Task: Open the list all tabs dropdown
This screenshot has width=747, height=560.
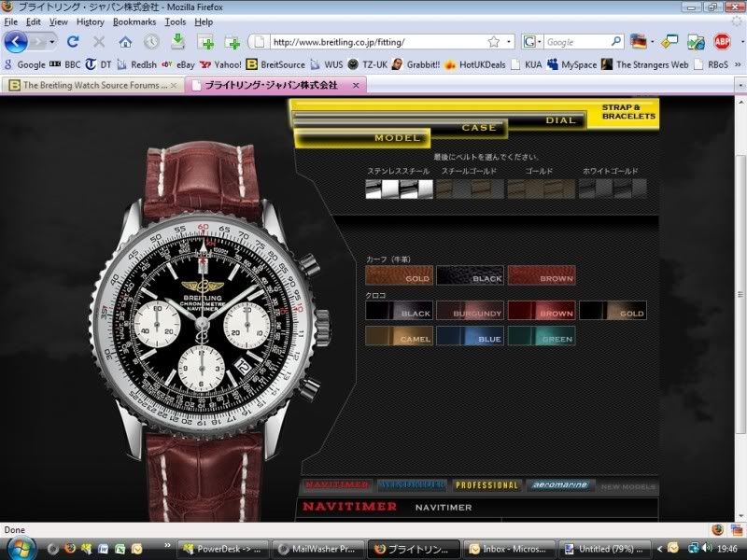Action: pyautogui.click(x=740, y=86)
